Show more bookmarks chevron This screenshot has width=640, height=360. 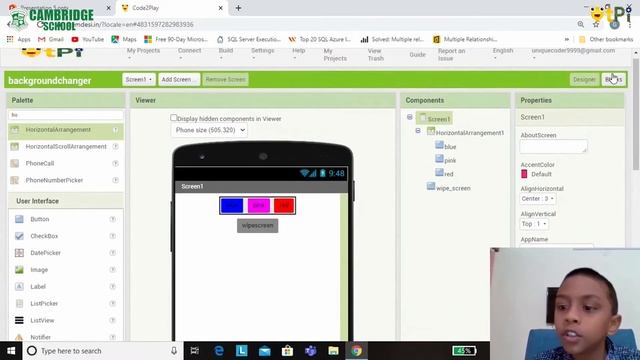567,39
